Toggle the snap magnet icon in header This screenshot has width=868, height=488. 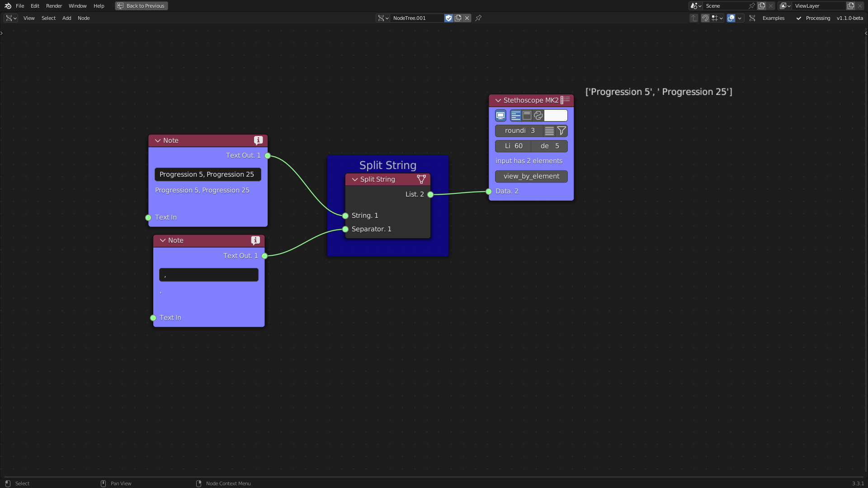pos(705,18)
